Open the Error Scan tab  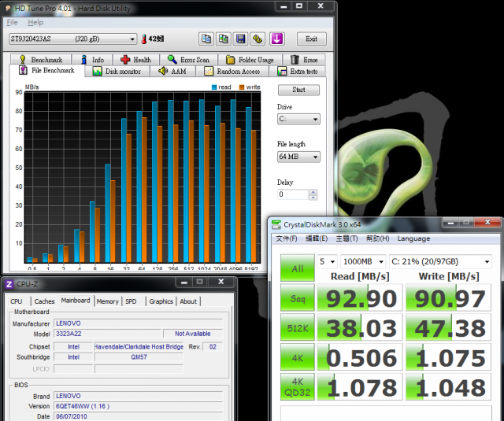(x=189, y=60)
